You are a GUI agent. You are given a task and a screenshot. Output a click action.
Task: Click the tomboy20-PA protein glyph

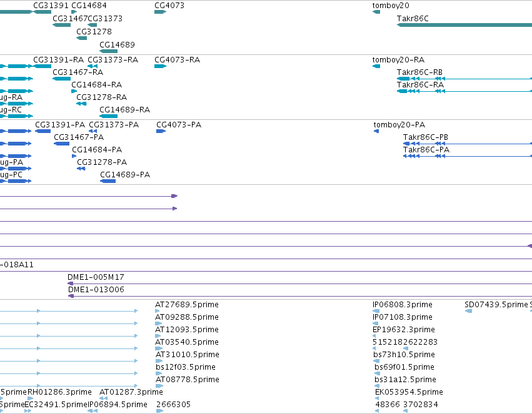pyautogui.click(x=376, y=131)
